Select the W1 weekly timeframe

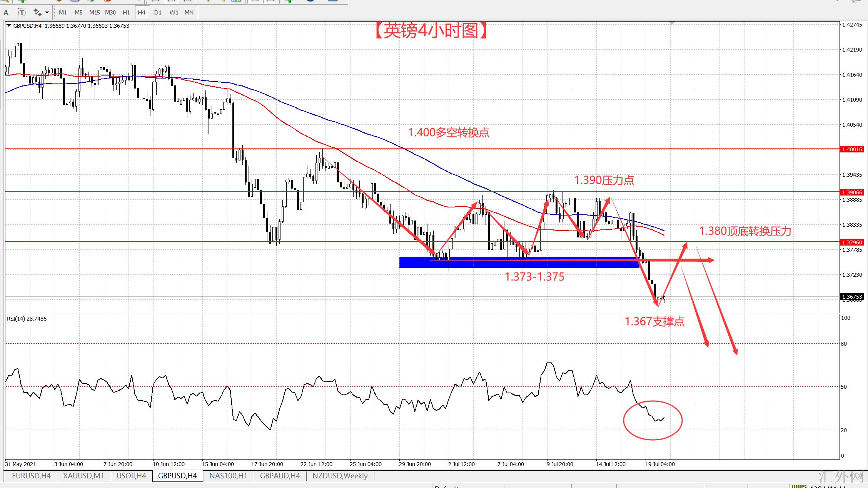coord(174,12)
